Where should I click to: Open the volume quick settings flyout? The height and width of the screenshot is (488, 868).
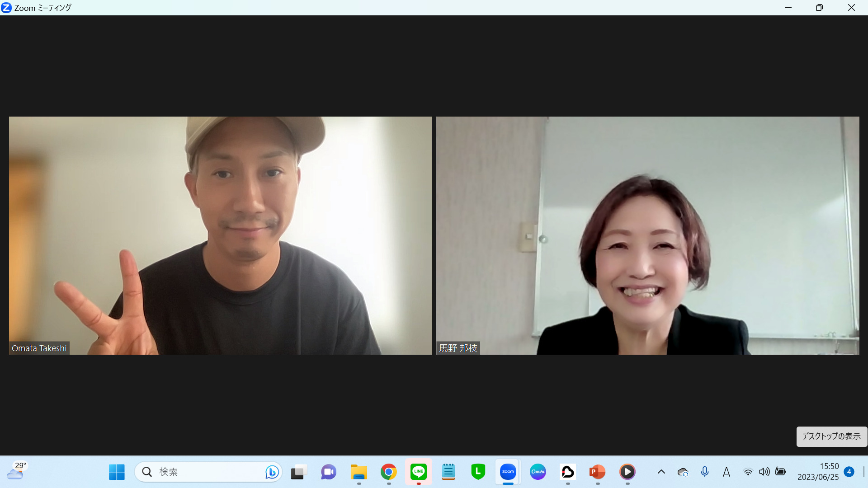click(x=764, y=472)
